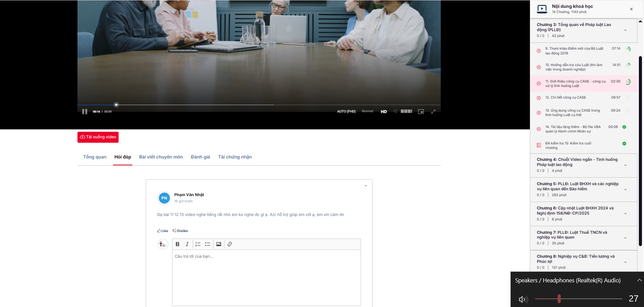This screenshot has height=307, width=644.
Task: Click the progress ring of lesson 13
Action: pyautogui.click(x=628, y=111)
